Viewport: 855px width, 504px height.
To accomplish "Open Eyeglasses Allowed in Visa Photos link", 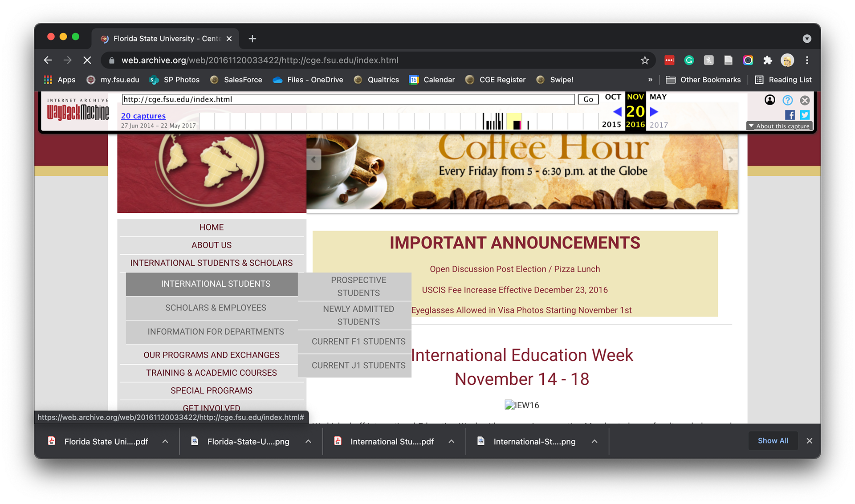I will (x=521, y=310).
